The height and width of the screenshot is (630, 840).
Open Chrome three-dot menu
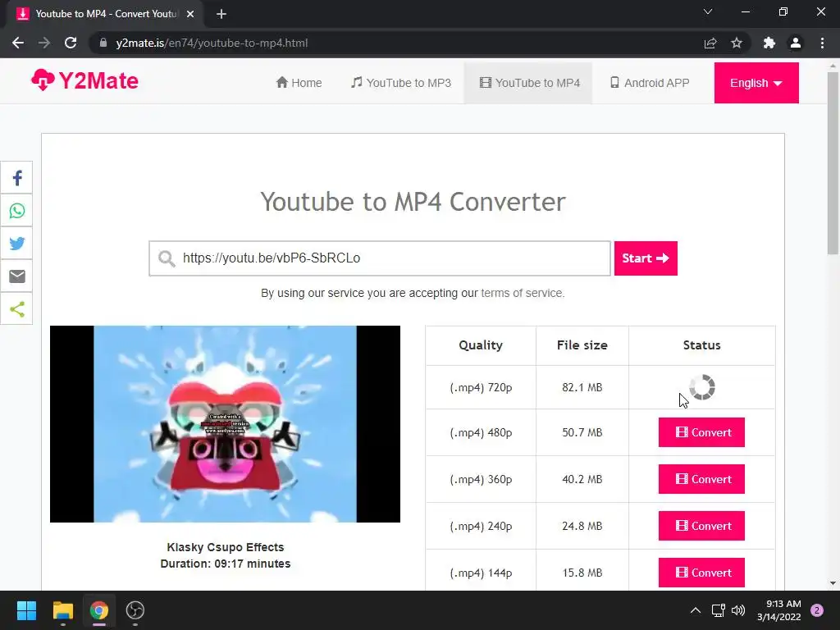tap(822, 43)
